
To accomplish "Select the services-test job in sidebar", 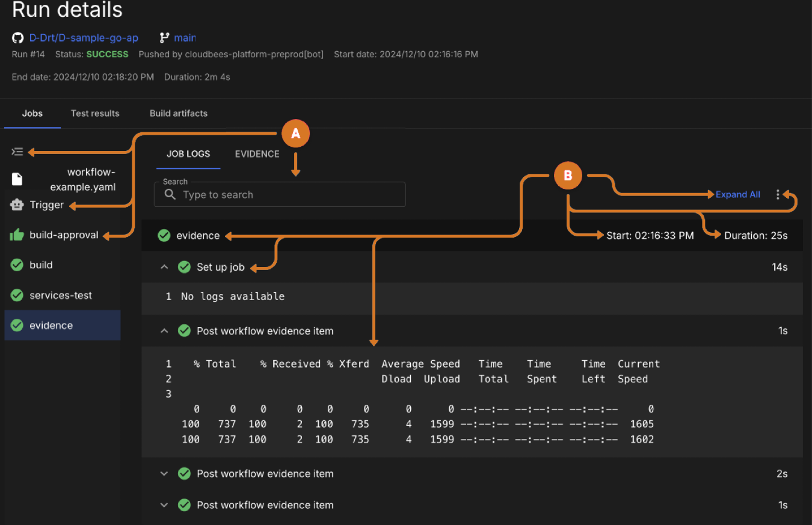I will 60,295.
